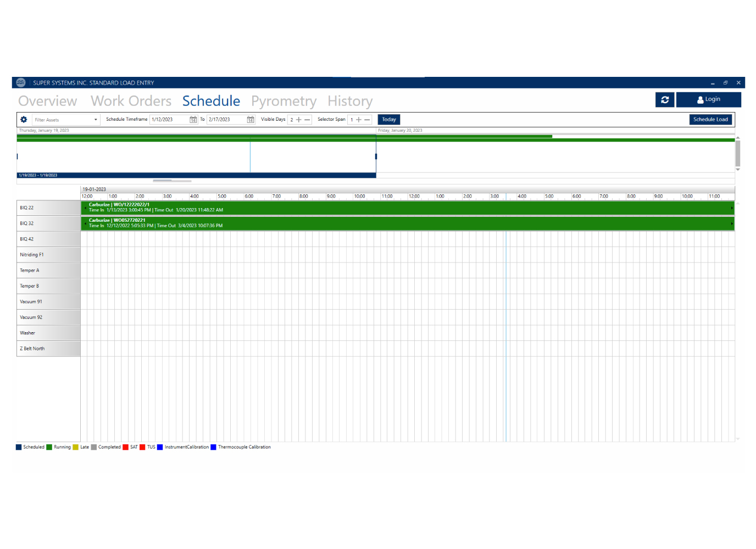Select the BIQ 22 Carburize load bar
The image size is (756, 549).
click(407, 208)
